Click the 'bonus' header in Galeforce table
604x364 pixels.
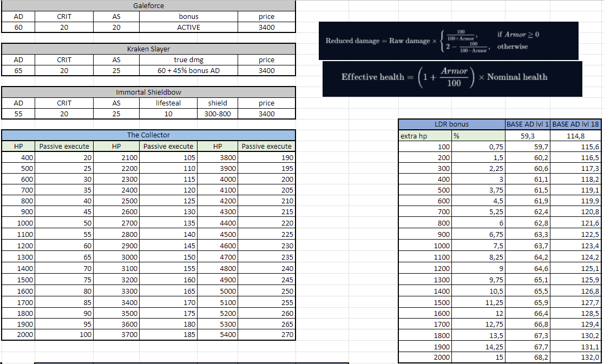188,17
